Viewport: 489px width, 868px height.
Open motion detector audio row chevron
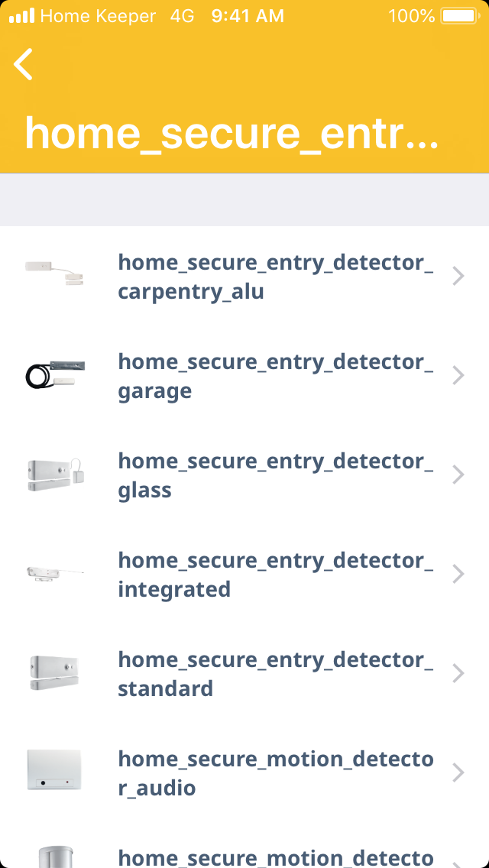coord(458,772)
